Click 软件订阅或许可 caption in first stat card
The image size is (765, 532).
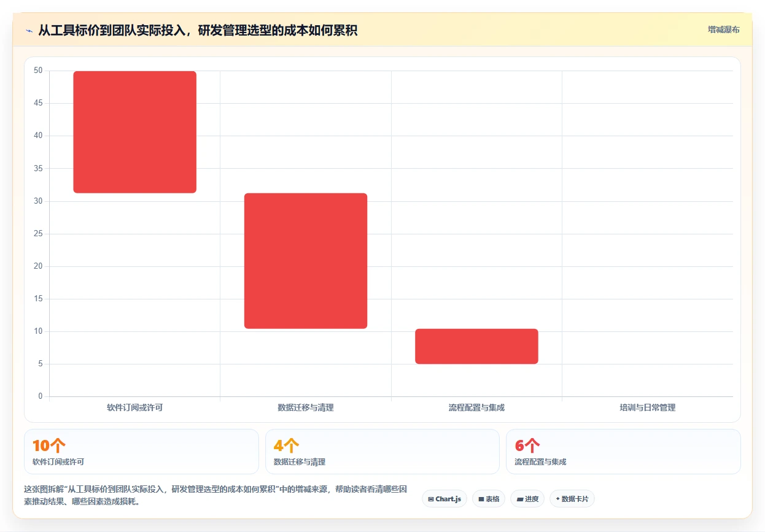58,462
